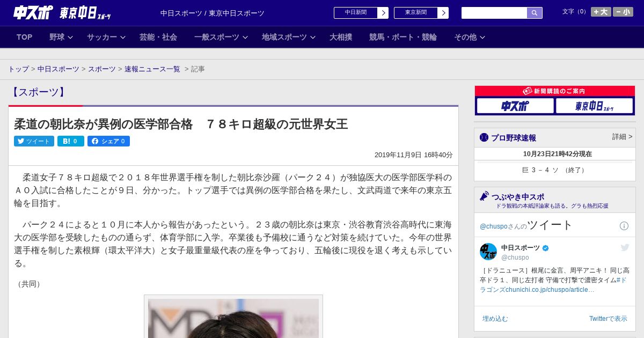Viewport: 644px width, 338px height.
Task: Expand the サッカー menu dropdown
Action: pyautogui.click(x=106, y=37)
